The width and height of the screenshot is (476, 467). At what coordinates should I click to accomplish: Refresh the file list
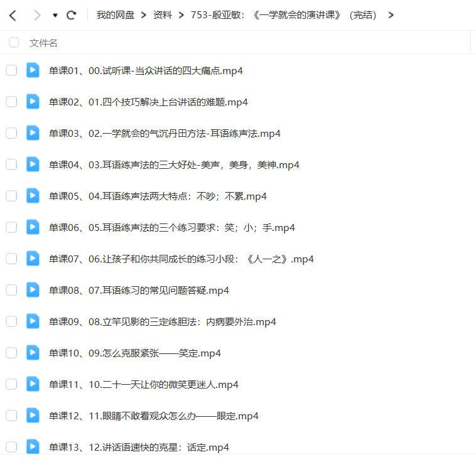tap(72, 15)
